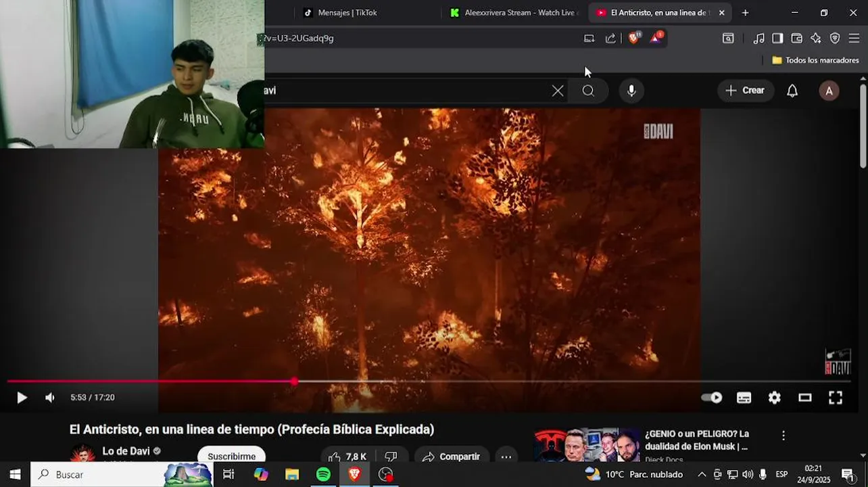Open Brave Rewards triangle icon

click(656, 39)
